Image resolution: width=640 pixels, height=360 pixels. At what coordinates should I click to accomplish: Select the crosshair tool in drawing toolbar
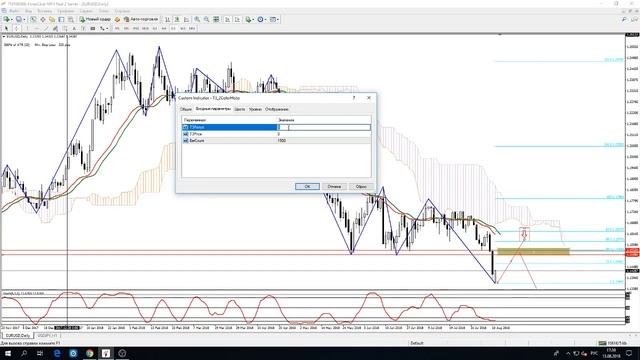(x=16, y=29)
